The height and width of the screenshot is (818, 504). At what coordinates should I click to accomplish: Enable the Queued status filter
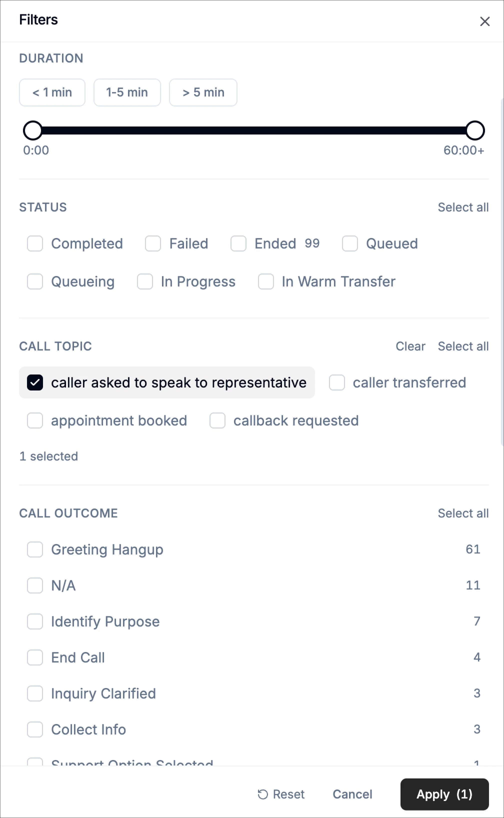(350, 244)
